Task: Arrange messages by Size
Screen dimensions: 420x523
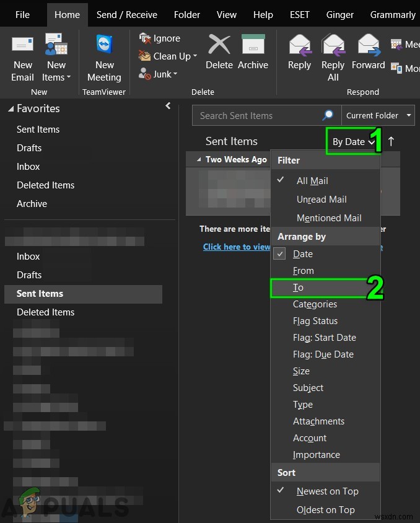Action: [x=325, y=371]
